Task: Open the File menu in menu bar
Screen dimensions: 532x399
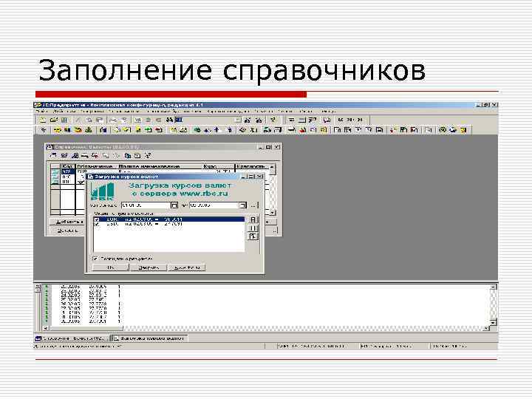Action: pyautogui.click(x=42, y=112)
